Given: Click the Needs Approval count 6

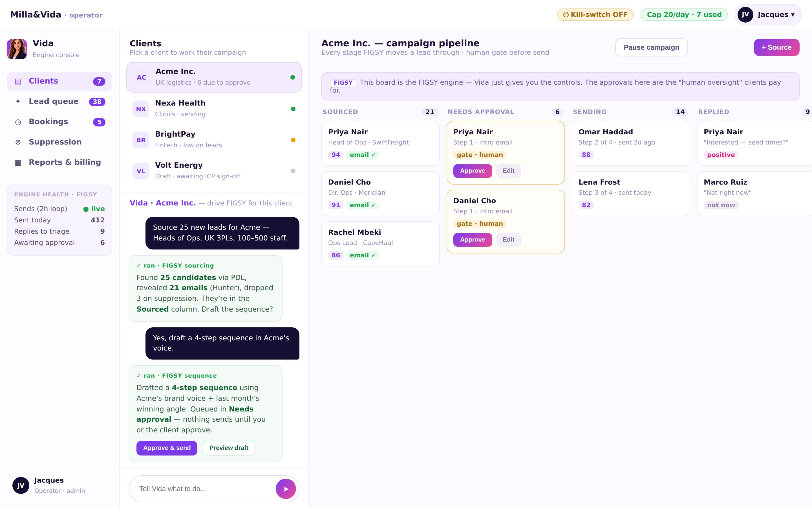Looking at the screenshot, I should 557,112.
